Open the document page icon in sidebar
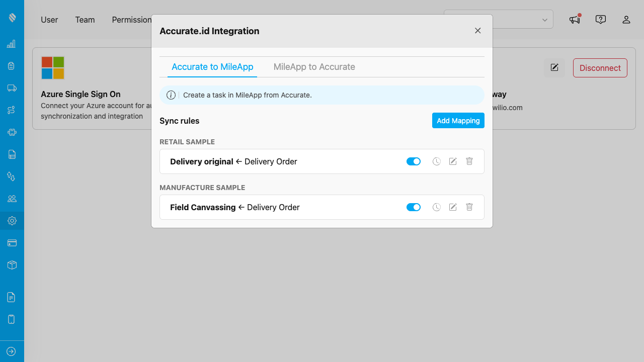The height and width of the screenshot is (362, 644). point(12,297)
